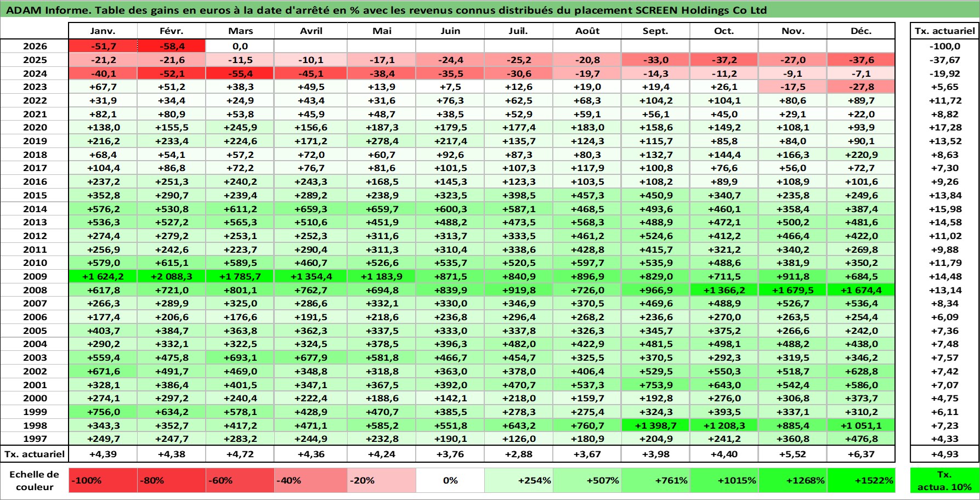Click the Tx. actuariel row label

(x=35, y=454)
